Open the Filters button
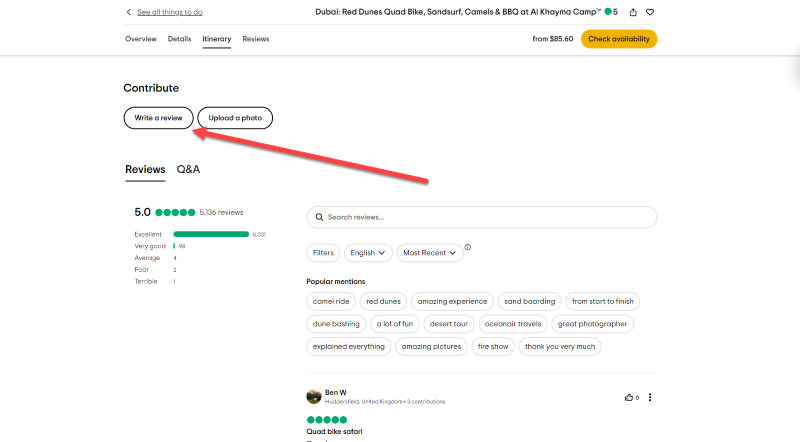Screen dimensions: 800x442 pos(323,253)
